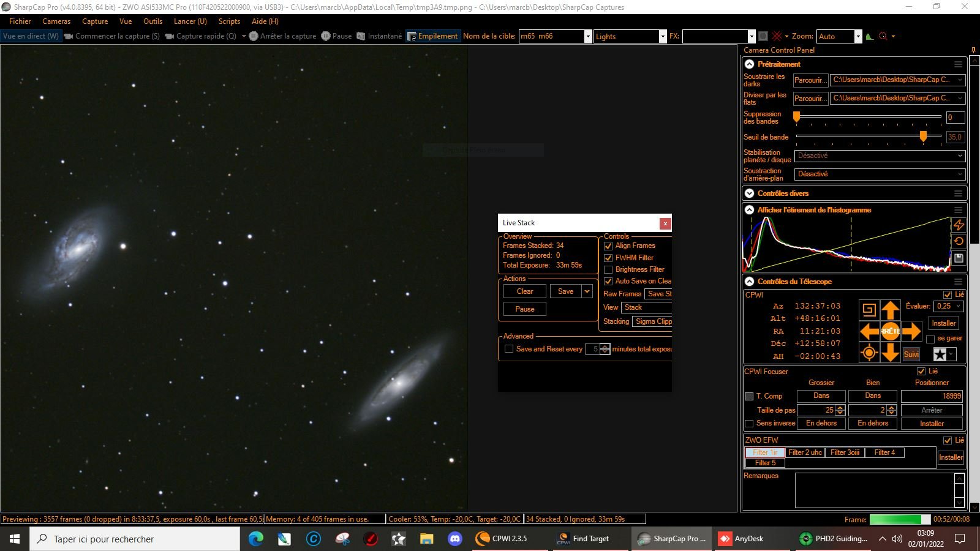Viewport: 980px width, 551px height.
Task: Toggle FWHM Filter checkbox
Action: [608, 258]
